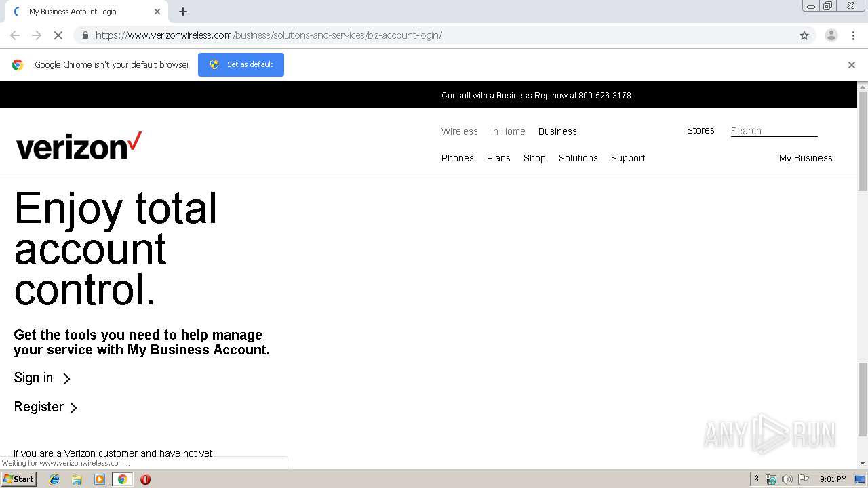The image size is (868, 488).
Task: Click the chevron next to Sign in
Action: 66,379
